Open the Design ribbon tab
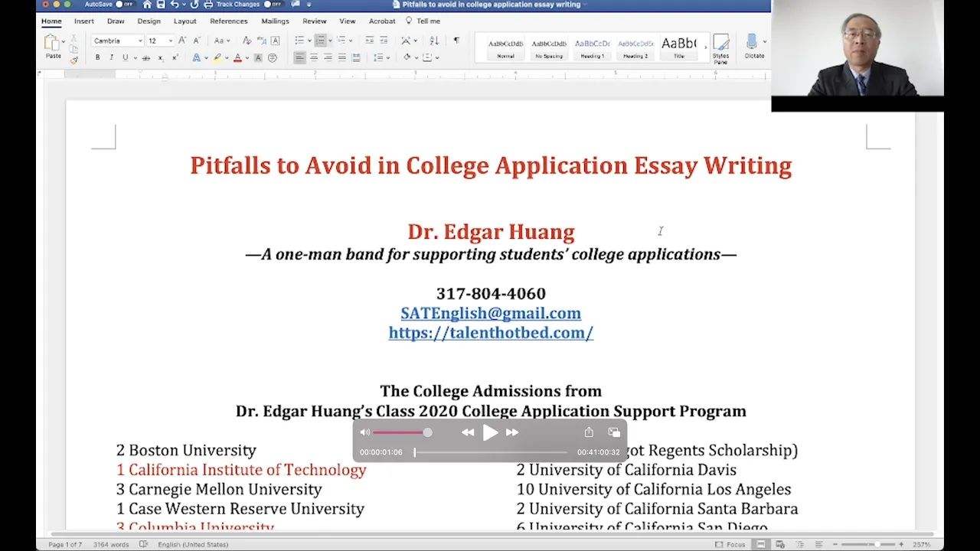The width and height of the screenshot is (980, 551). [x=149, y=21]
